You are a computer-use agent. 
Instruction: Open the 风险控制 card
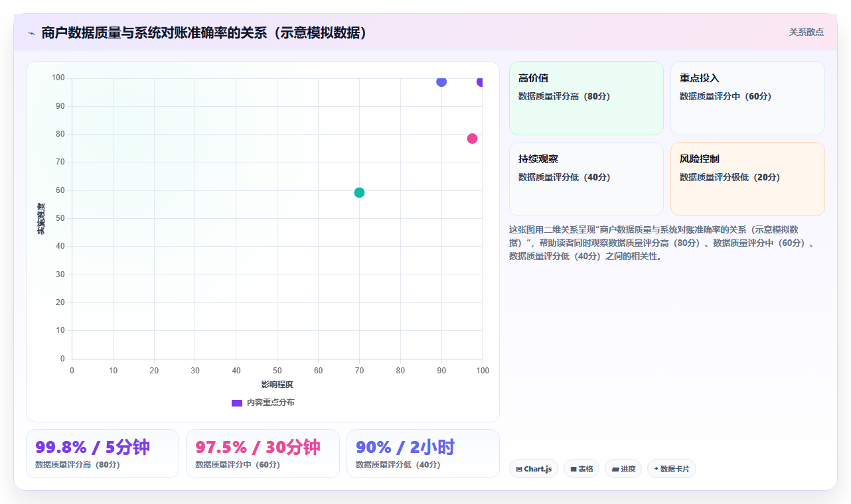747,179
